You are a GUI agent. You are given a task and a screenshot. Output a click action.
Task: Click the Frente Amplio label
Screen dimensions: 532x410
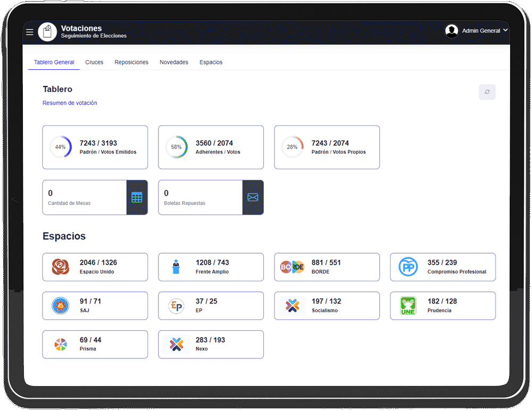[x=212, y=272]
